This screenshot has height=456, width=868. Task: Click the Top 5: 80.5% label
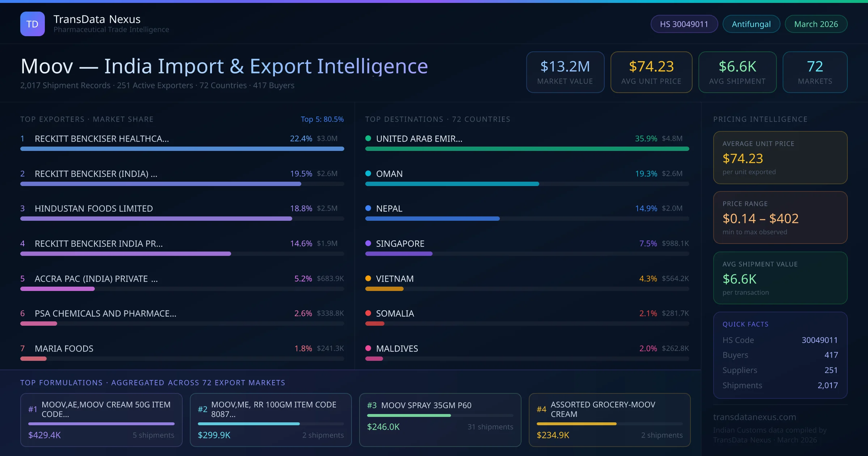point(322,119)
